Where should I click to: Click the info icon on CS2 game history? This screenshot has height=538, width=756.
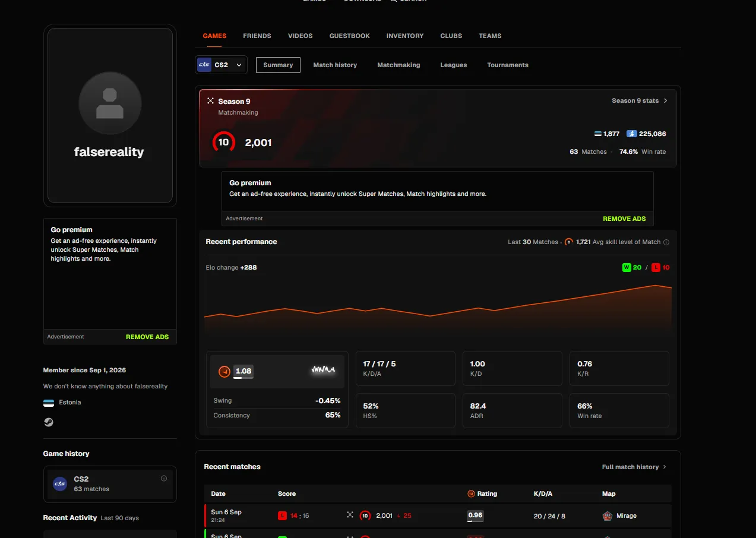tap(164, 479)
